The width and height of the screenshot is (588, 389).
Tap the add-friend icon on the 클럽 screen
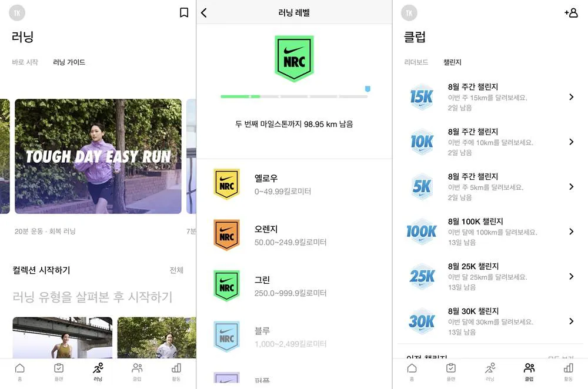(x=570, y=12)
